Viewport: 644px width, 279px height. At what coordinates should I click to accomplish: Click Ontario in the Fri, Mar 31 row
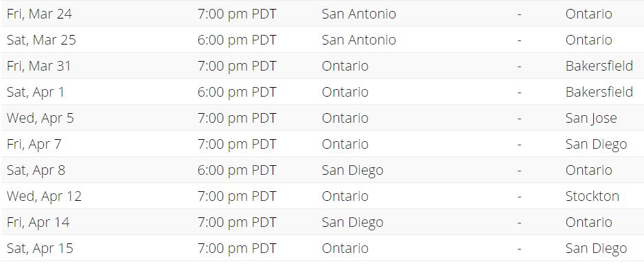pyautogui.click(x=345, y=66)
